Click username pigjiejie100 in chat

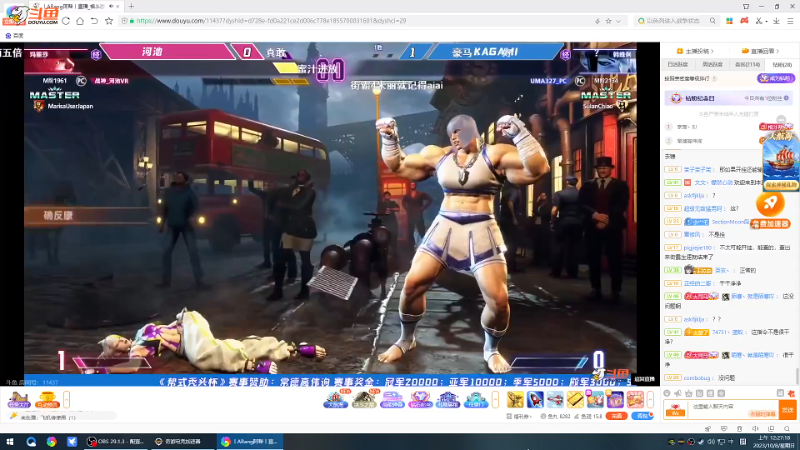point(697,247)
